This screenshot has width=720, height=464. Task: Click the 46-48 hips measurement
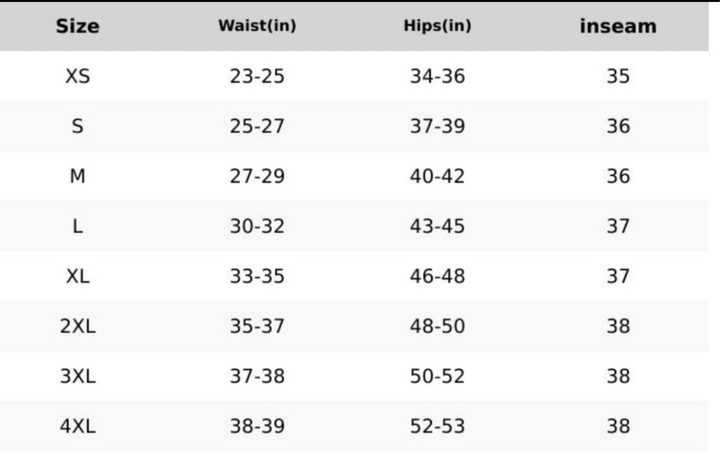coord(437,276)
